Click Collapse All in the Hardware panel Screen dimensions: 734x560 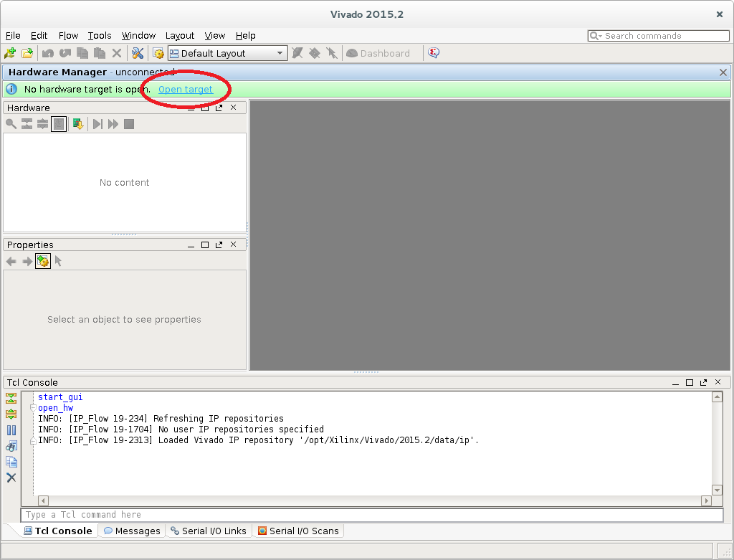pos(27,124)
